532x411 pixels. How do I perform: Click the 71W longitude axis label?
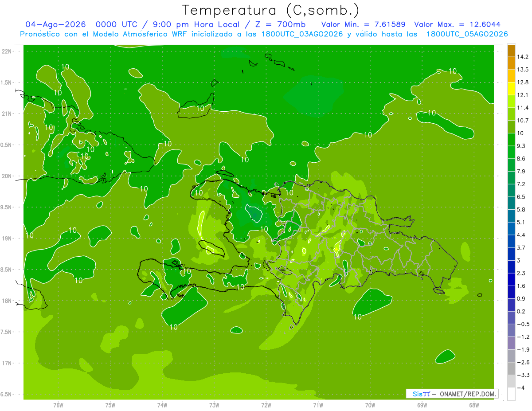coord(318,405)
